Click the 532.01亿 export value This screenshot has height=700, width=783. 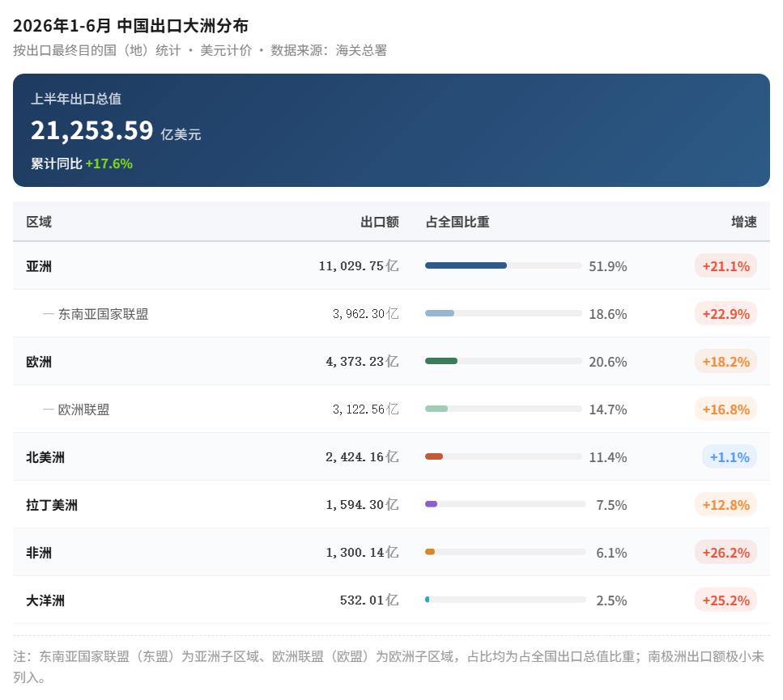click(369, 600)
